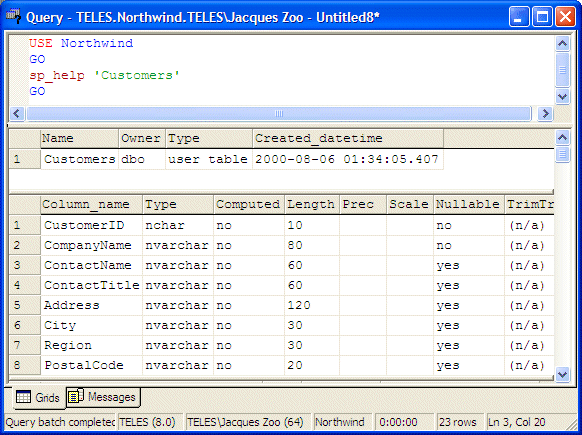Click the Messages tab notepad icon

(76, 396)
